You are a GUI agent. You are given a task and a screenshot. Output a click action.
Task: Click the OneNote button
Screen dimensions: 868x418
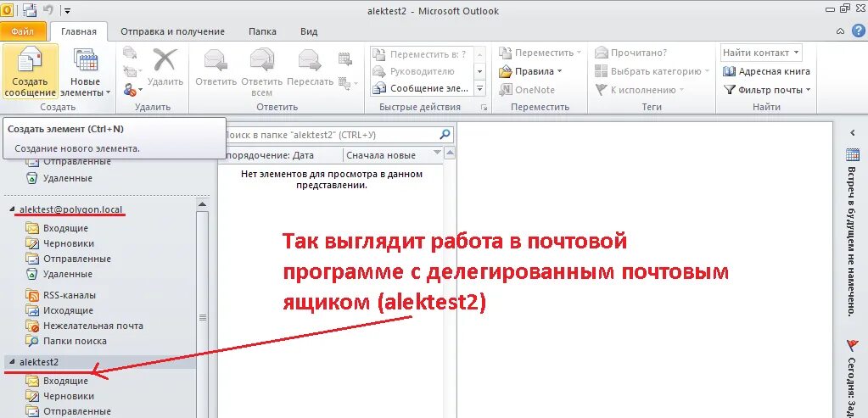click(x=526, y=90)
